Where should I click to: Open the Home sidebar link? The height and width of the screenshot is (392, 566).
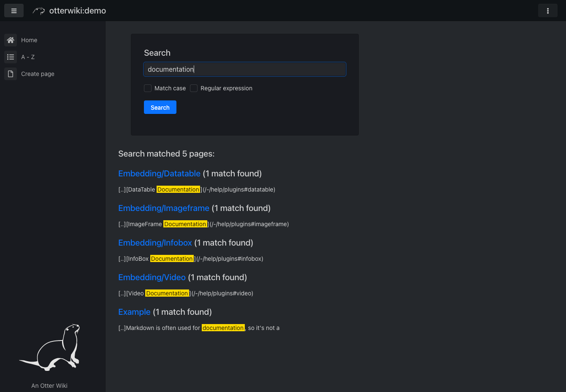(29, 40)
